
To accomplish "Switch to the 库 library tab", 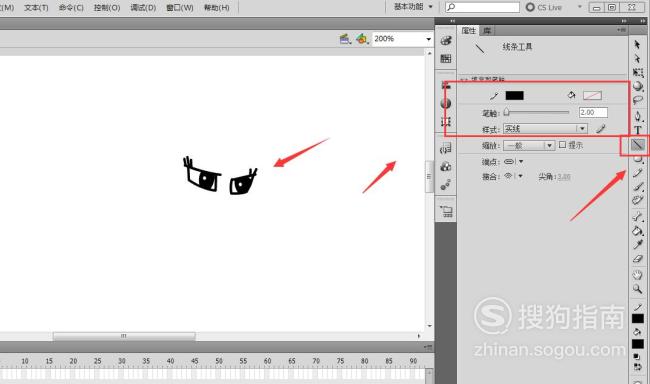I will (x=487, y=31).
